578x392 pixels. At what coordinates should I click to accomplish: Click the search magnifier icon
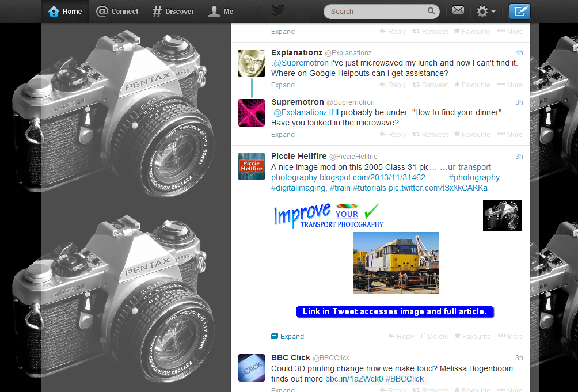(x=431, y=11)
